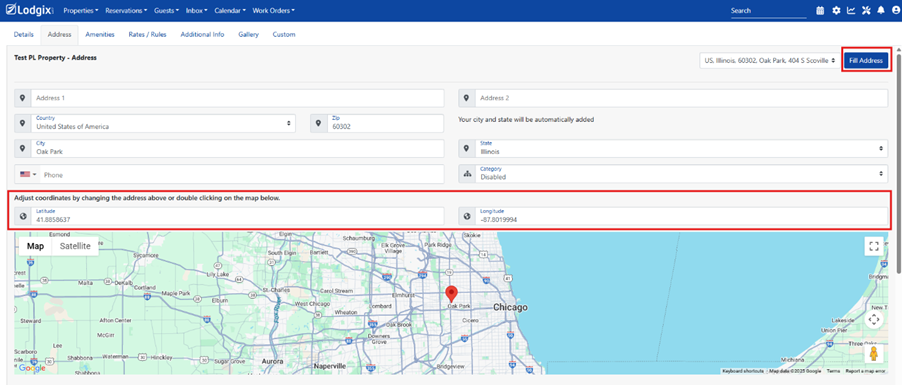902x385 pixels.
Task: Open the settings gear icon
Action: pos(836,10)
